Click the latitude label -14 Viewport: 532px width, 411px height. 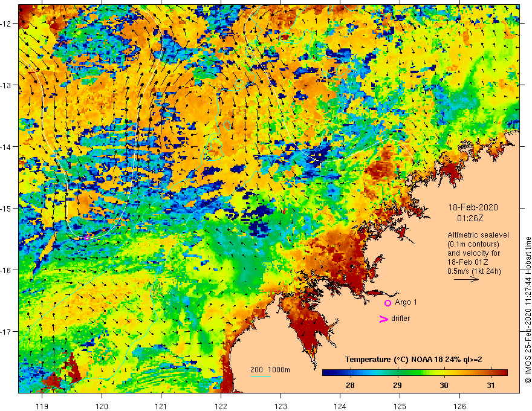point(5,147)
